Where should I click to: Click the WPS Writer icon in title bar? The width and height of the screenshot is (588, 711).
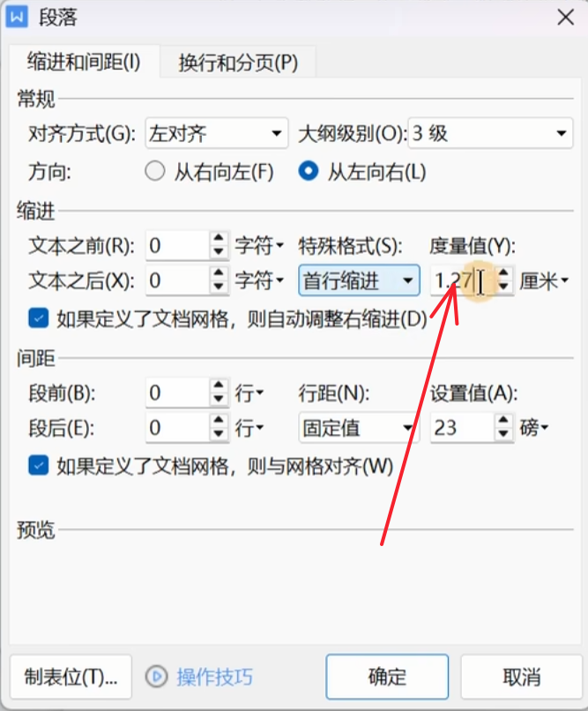[x=17, y=18]
